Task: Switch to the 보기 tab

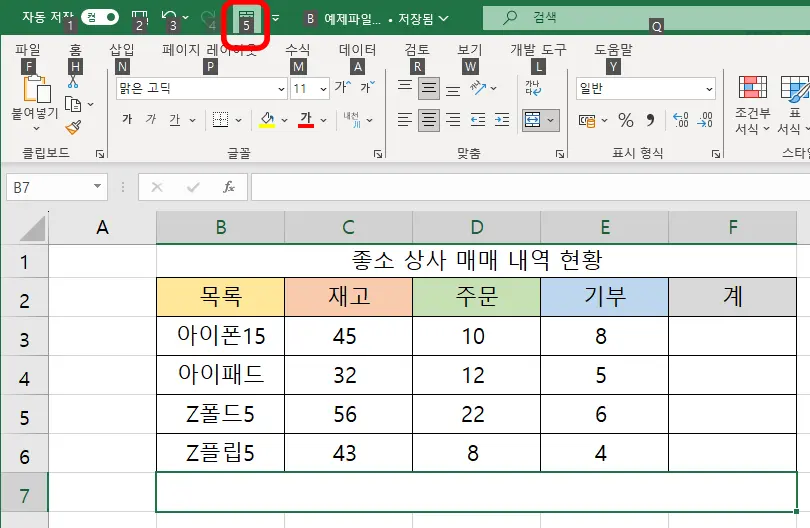Action: click(x=470, y=50)
